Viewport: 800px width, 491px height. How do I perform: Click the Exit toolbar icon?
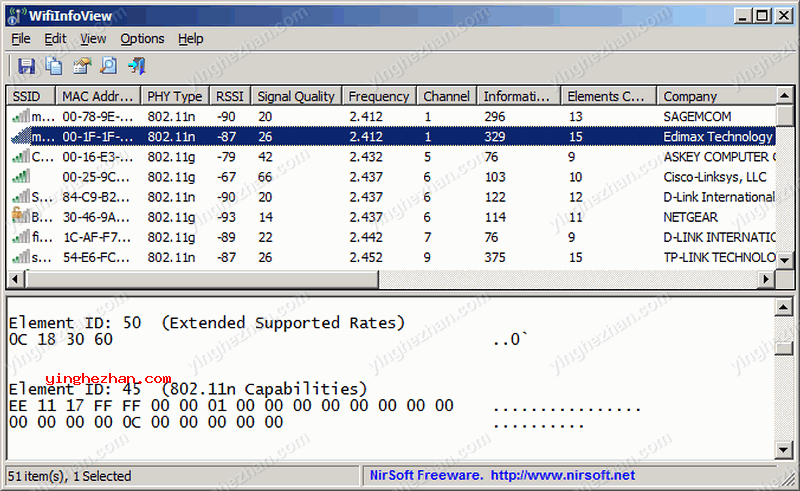click(x=136, y=66)
